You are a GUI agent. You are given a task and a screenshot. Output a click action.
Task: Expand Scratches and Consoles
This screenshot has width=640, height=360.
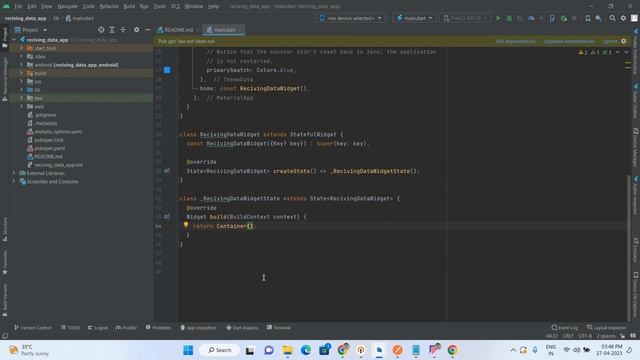[x=13, y=182]
